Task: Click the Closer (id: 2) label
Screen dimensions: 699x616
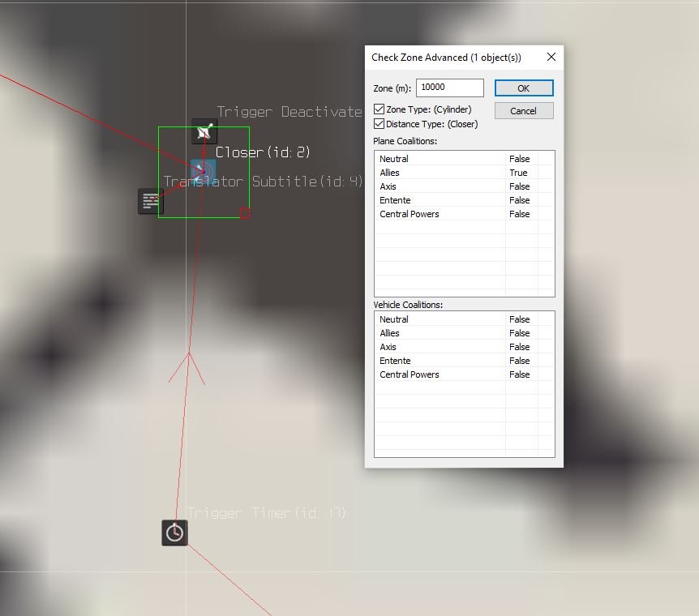Action: [x=263, y=152]
